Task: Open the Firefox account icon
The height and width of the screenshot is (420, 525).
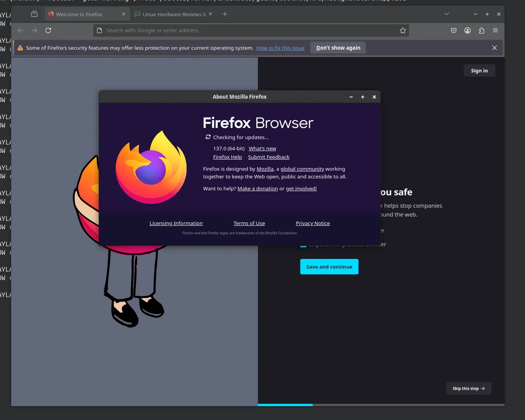Action: 468,30
